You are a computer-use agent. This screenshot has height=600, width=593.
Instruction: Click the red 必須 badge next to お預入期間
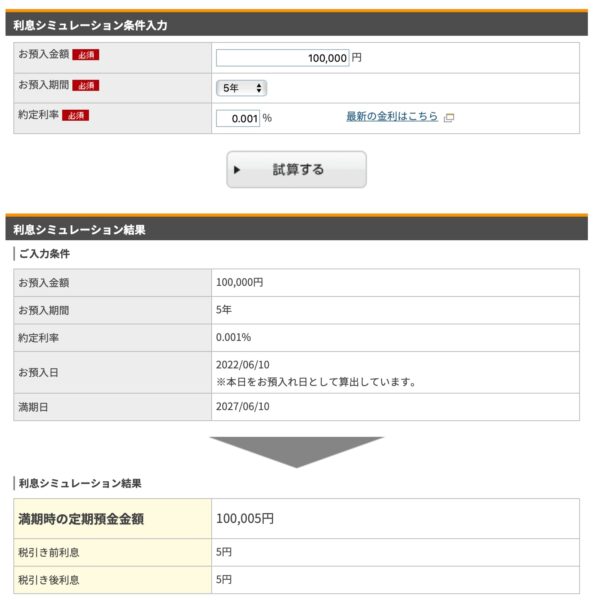coord(86,85)
